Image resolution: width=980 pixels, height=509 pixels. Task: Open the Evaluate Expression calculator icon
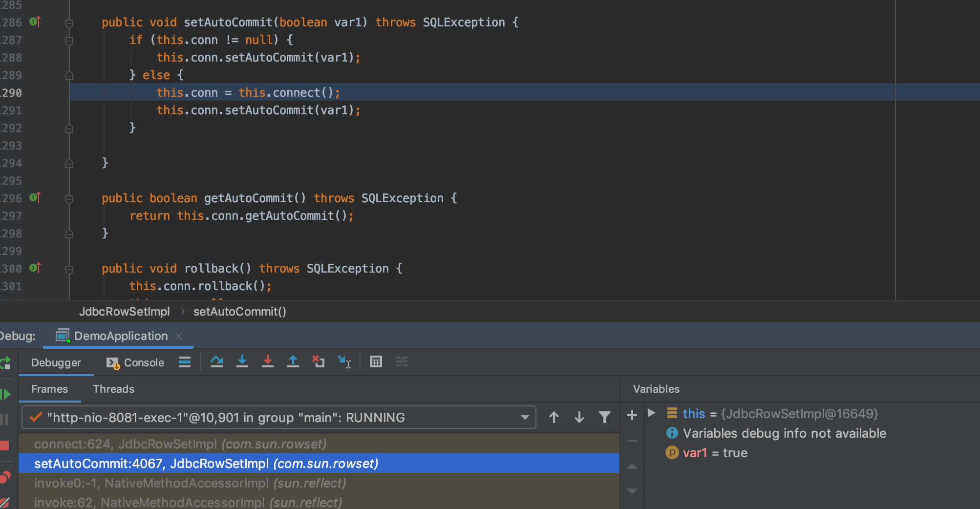[376, 362]
